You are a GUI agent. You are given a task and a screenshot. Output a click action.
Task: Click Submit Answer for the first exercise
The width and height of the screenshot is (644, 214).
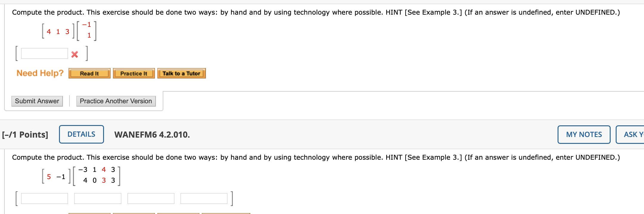(37, 101)
